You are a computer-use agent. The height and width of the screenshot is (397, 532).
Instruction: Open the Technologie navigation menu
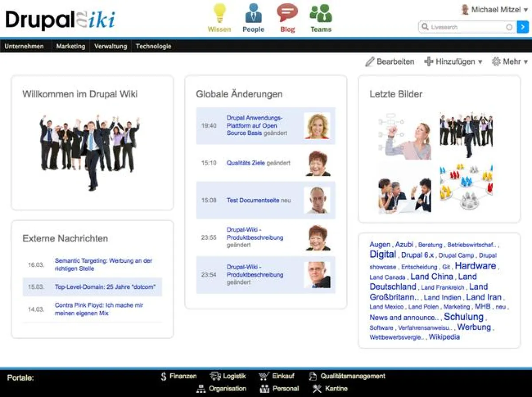pyautogui.click(x=153, y=46)
